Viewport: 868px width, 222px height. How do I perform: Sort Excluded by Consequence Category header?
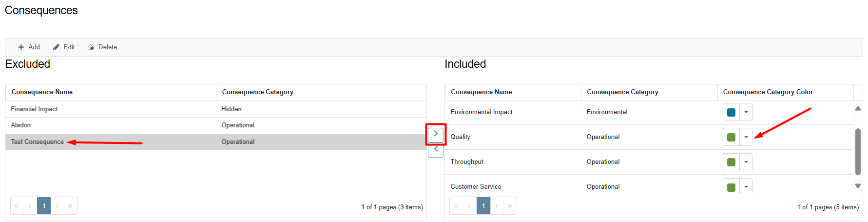pos(257,92)
